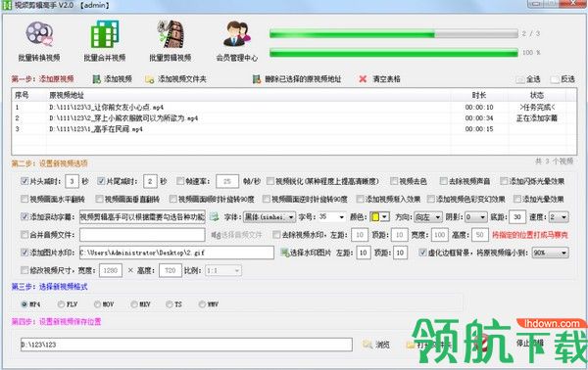Open the 方向 direction dropdown
This screenshot has width=588, height=370.
pos(428,217)
